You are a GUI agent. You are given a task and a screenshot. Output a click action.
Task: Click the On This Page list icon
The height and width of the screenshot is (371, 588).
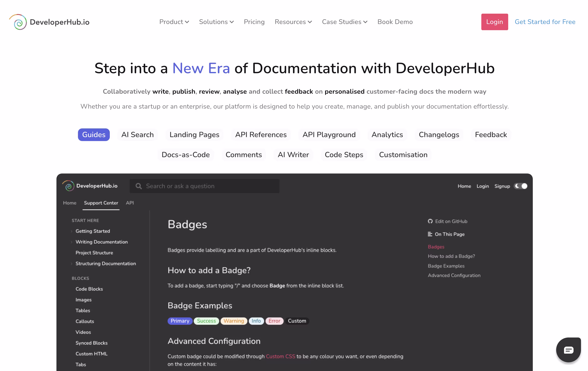430,234
